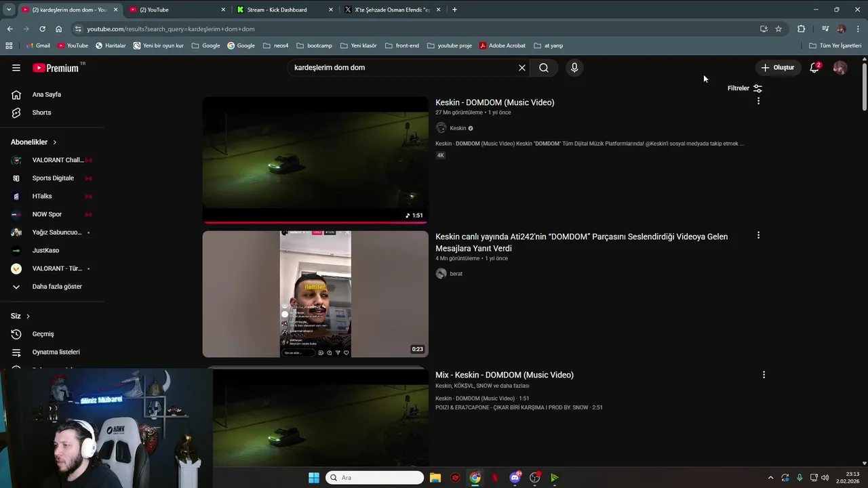Switch to X'te Şehzade Osman Efendi tab
This screenshot has width=868, height=488.
[x=392, y=9]
